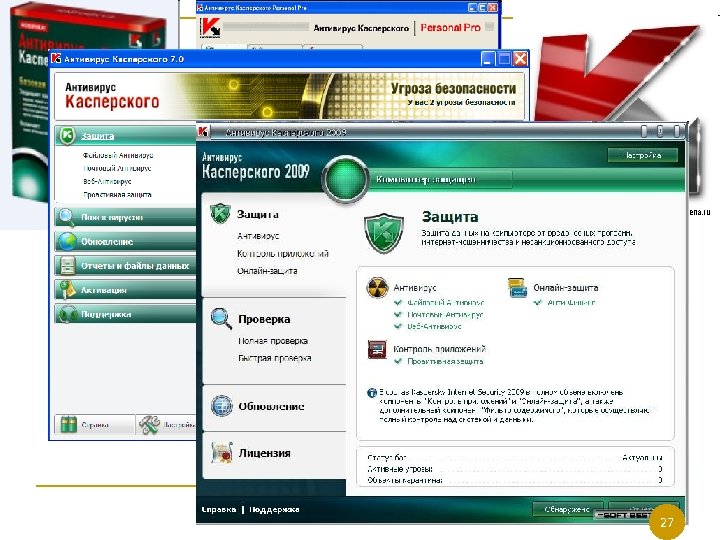
Task: Click the Поддержка headset icon in 7.0 window
Action: [x=68, y=314]
